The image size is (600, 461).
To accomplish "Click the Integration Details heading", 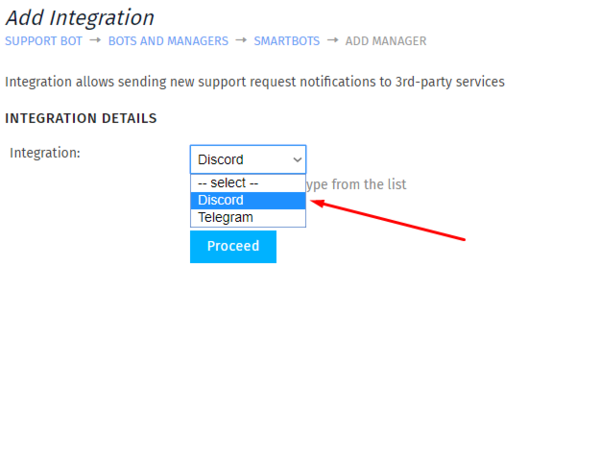I will pos(81,118).
